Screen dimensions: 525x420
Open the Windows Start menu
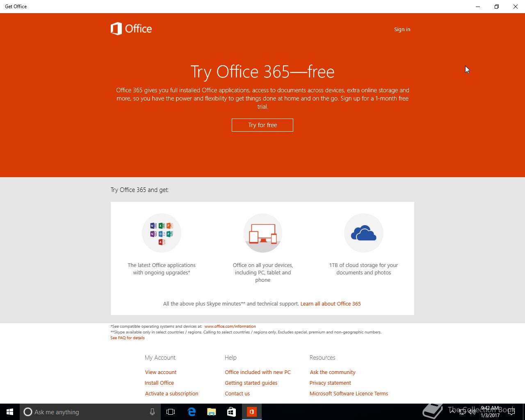10,412
